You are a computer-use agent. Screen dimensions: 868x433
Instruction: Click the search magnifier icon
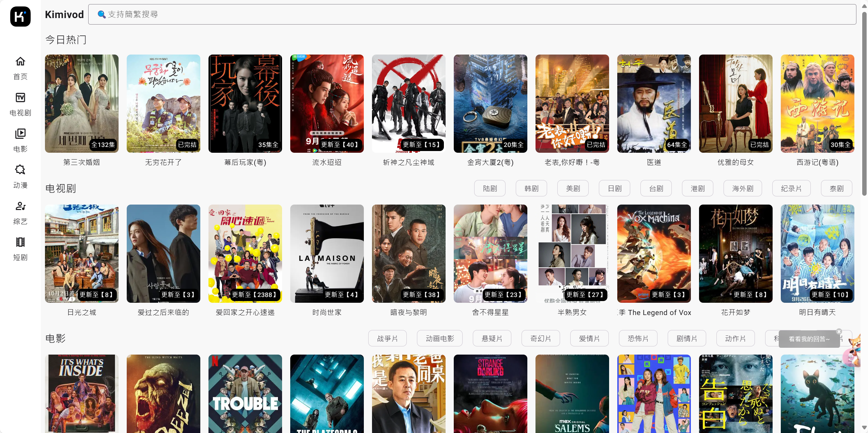[x=102, y=14]
